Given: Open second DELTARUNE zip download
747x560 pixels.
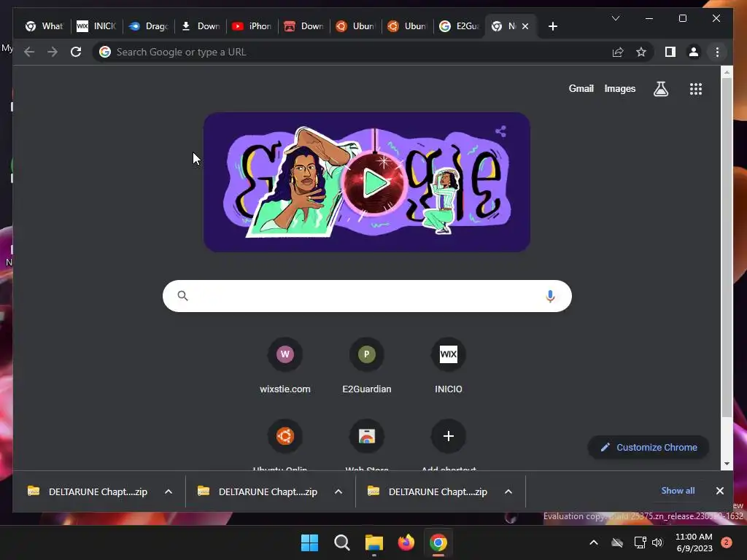Looking at the screenshot, I should [x=258, y=491].
